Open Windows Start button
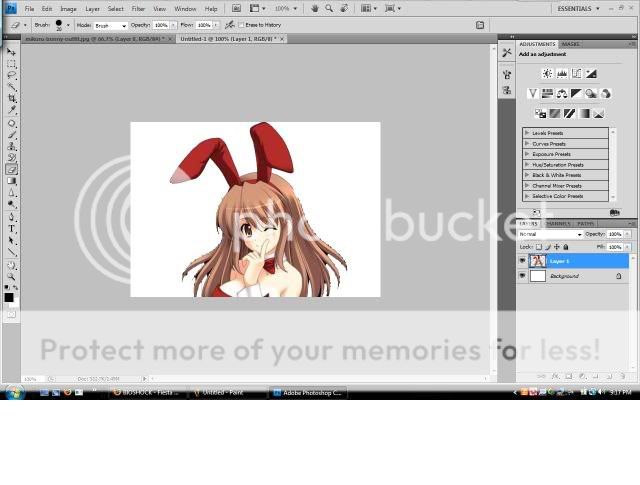Screen dimensions: 640x485 [x=15, y=393]
